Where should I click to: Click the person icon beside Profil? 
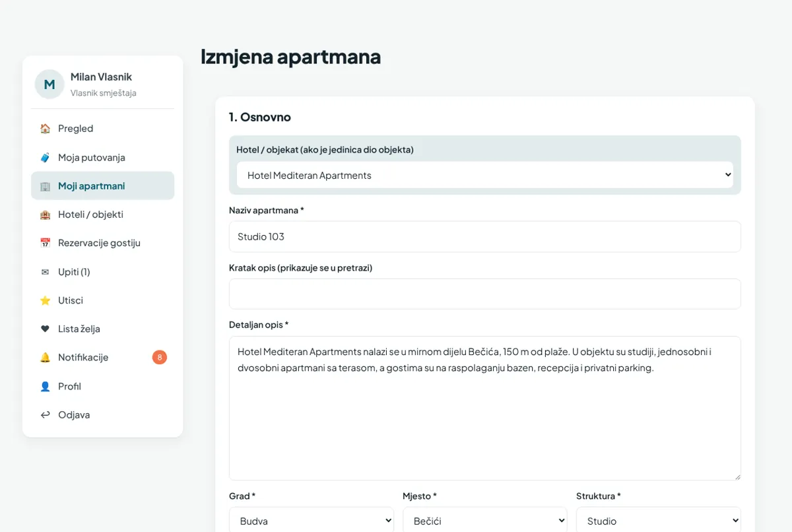coord(45,386)
